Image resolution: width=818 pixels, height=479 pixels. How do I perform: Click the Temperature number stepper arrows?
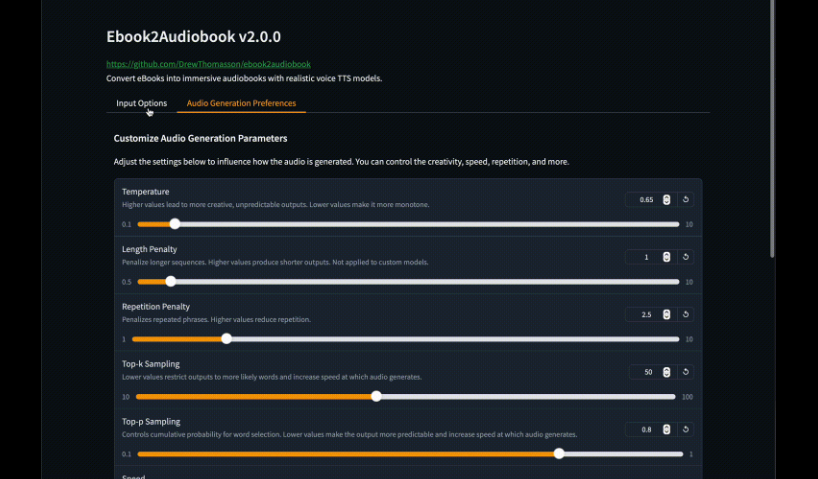pos(667,200)
